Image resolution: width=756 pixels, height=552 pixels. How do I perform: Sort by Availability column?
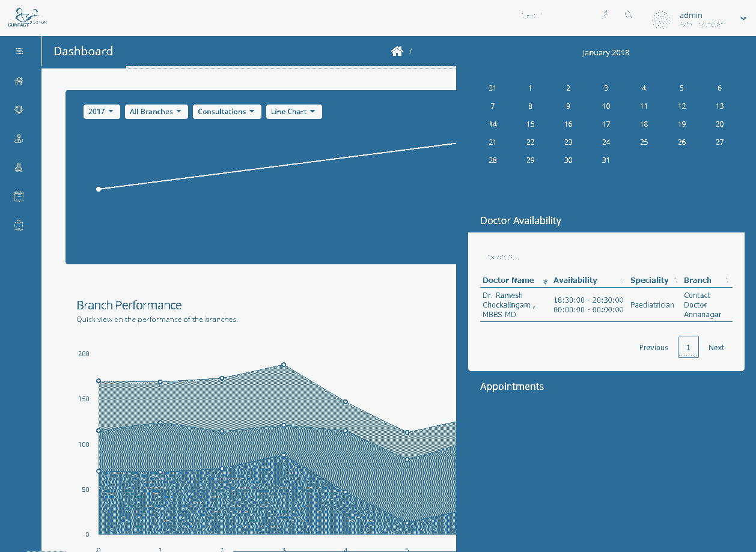click(x=588, y=281)
